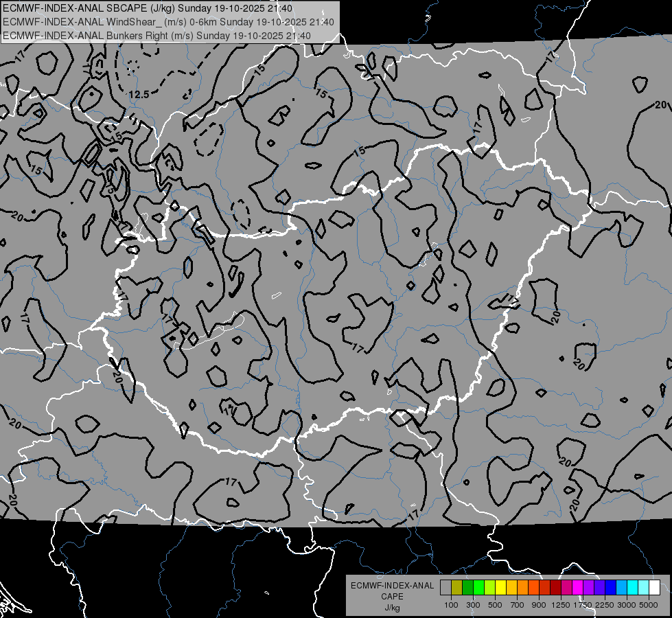Select the gray swatch in CAPE legend
Image resolution: width=672 pixels, height=618 pixels.
pos(445,587)
